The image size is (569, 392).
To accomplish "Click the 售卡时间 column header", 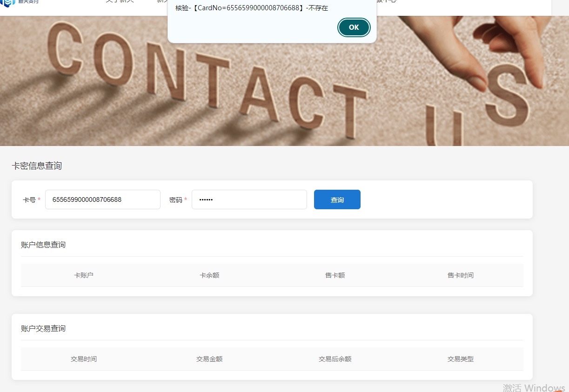I will (x=461, y=275).
